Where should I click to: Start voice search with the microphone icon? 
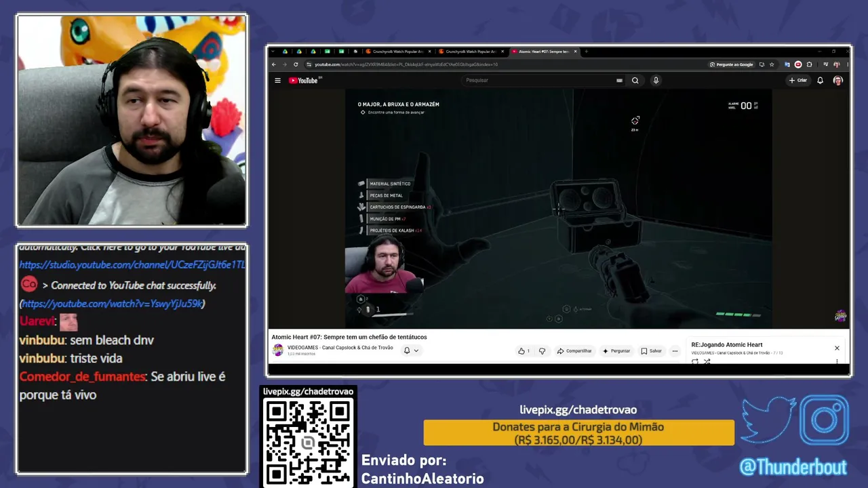(x=656, y=80)
